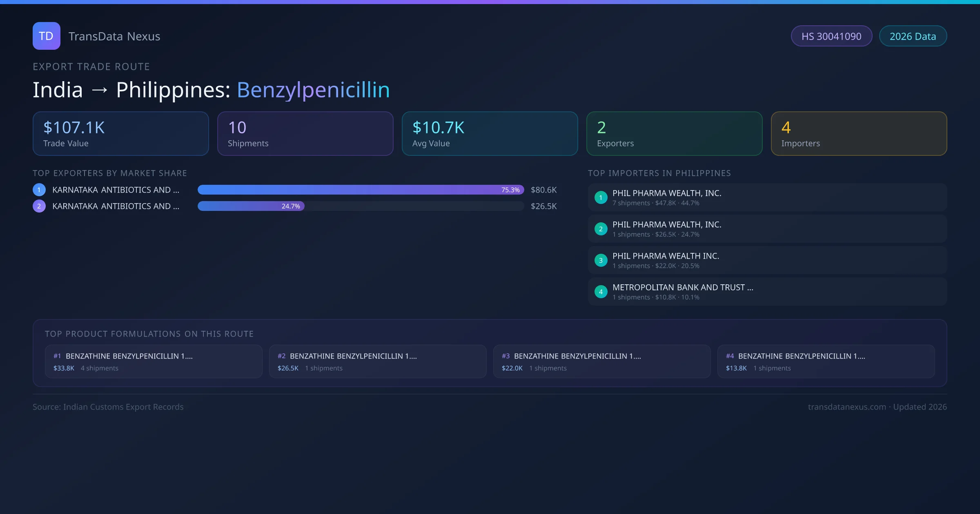Open the #1 Benzathine formulation card

154,361
